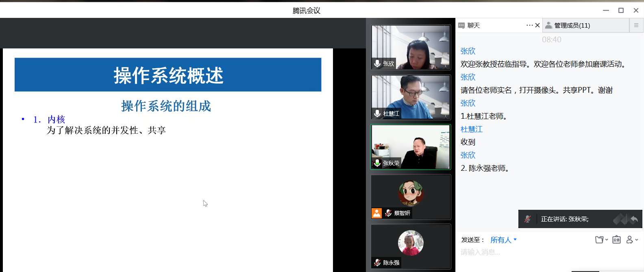Click the orange host badge beside 蔡智妍

point(377,213)
